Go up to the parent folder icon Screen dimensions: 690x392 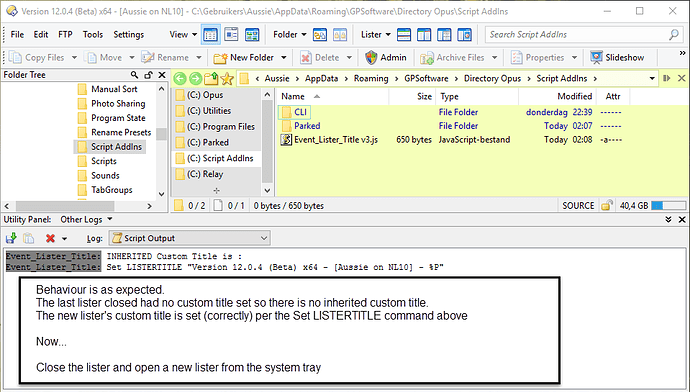click(211, 78)
